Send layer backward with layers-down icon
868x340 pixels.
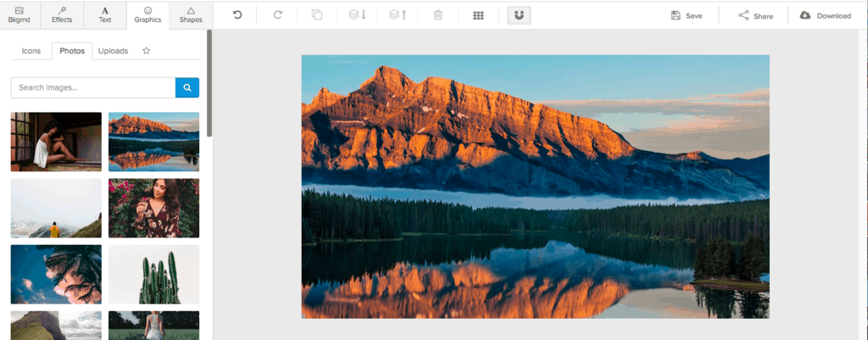[x=358, y=15]
